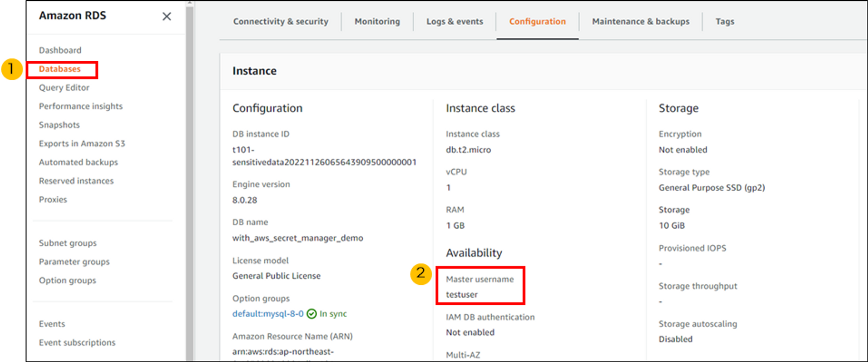Select the Configuration tab
The height and width of the screenshot is (362, 868).
[x=537, y=21]
